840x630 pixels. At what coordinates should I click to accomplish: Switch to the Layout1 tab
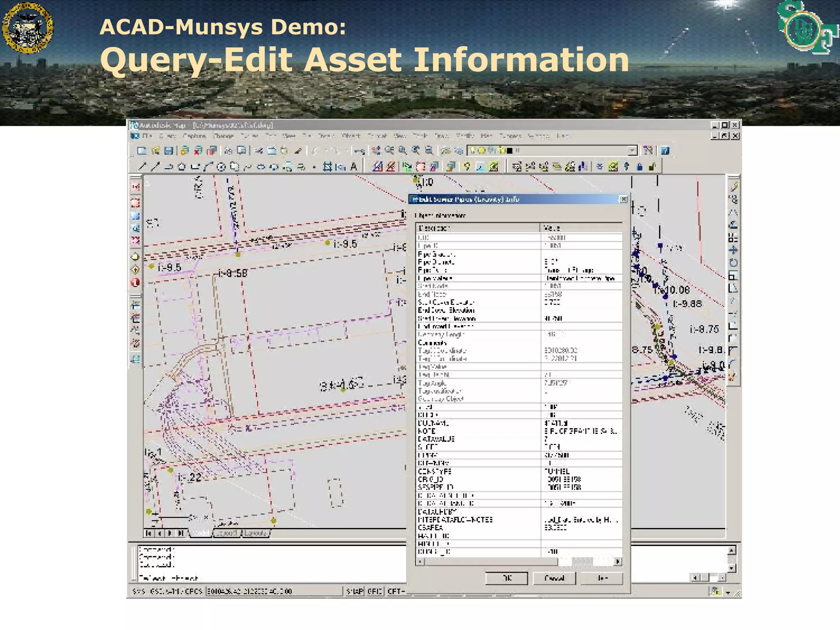click(227, 533)
